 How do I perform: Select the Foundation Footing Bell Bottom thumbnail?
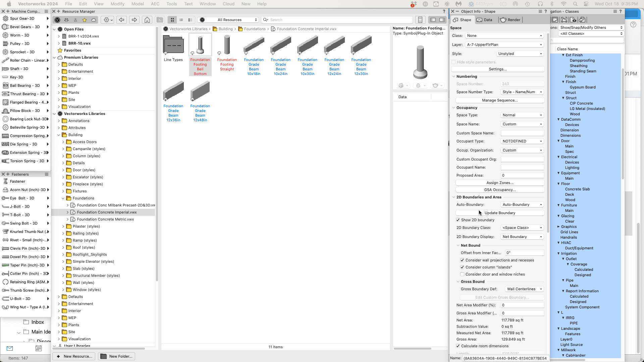tap(200, 44)
